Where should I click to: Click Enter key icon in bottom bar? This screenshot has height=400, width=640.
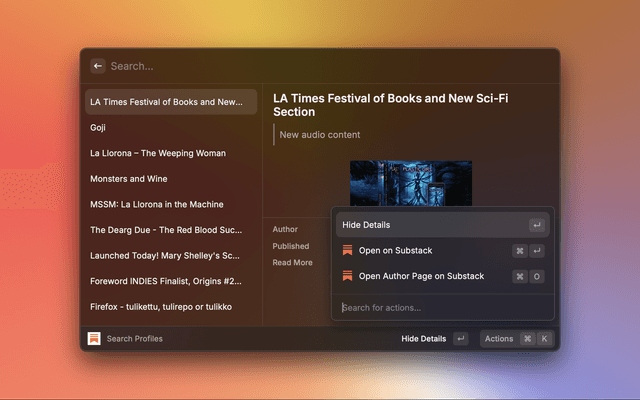[x=460, y=339]
